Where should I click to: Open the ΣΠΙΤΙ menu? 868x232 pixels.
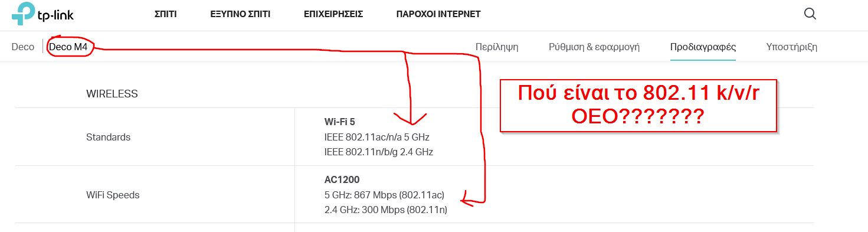pos(165,14)
